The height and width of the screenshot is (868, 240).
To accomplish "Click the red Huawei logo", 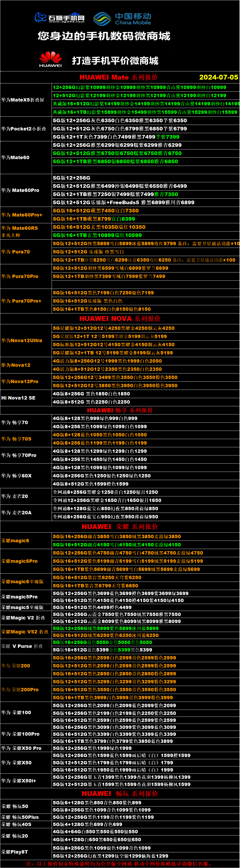I will [x=50, y=60].
